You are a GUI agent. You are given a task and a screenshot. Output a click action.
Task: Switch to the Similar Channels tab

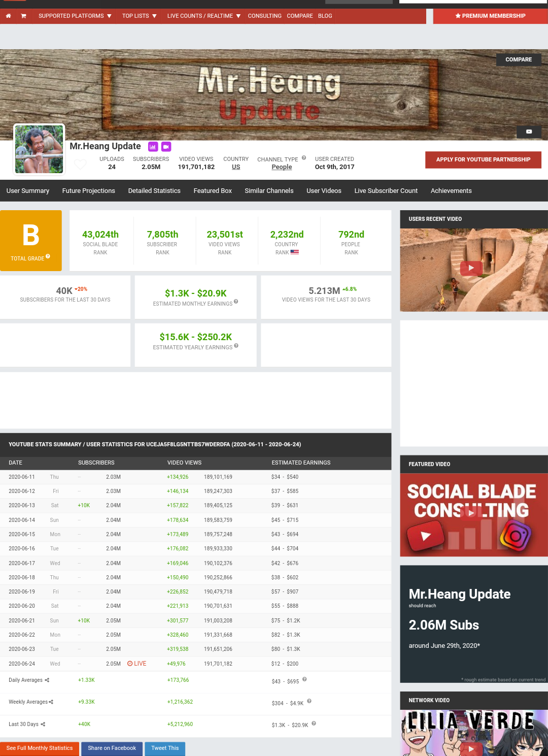[269, 191]
